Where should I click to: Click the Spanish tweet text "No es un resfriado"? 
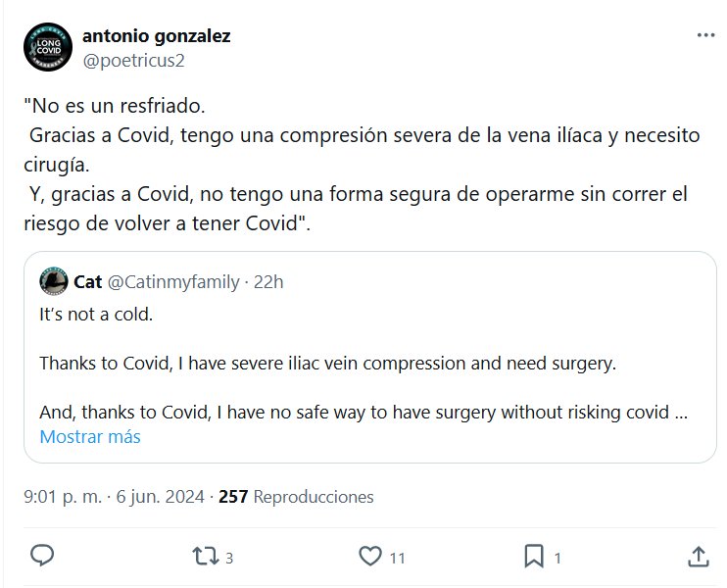pyautogui.click(x=119, y=105)
